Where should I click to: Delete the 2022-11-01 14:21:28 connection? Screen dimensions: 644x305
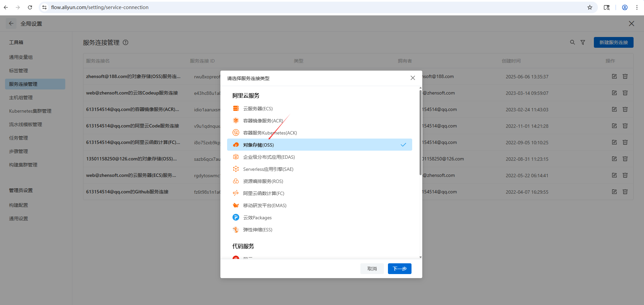click(x=625, y=126)
